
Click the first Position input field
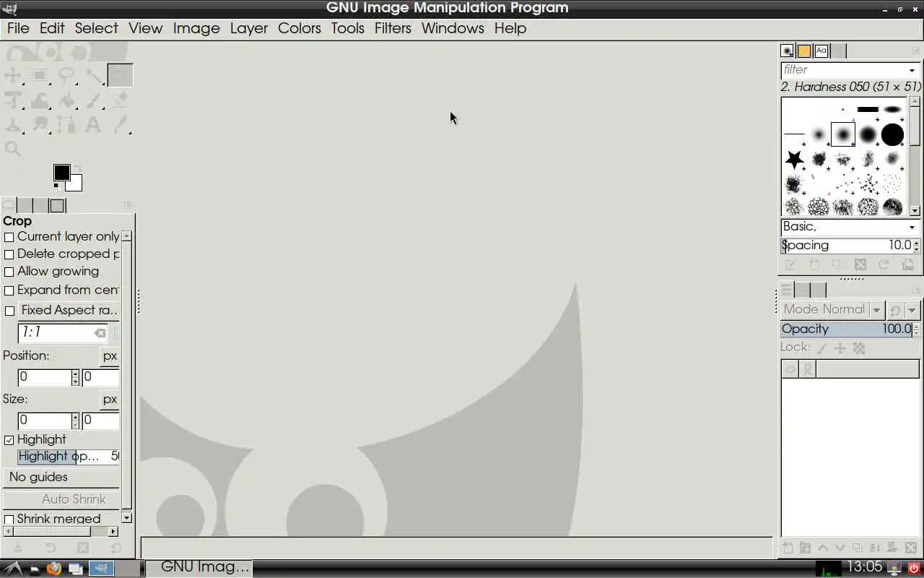(x=45, y=377)
